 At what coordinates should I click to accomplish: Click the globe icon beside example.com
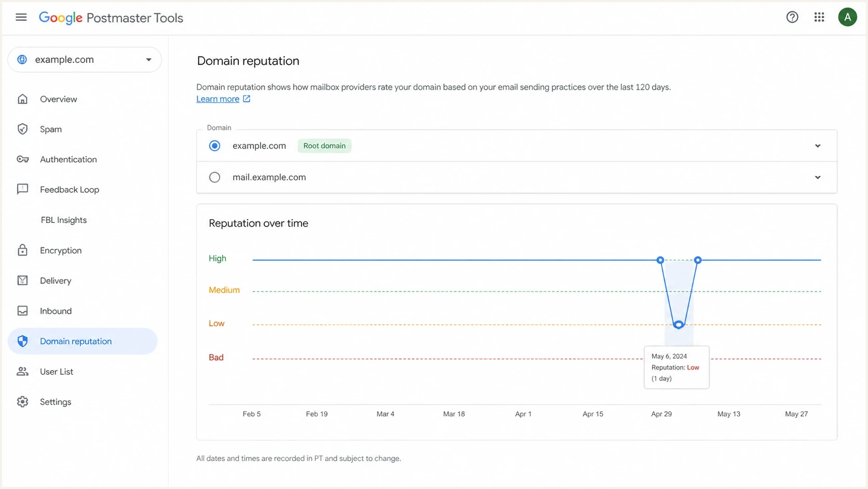pos(22,60)
